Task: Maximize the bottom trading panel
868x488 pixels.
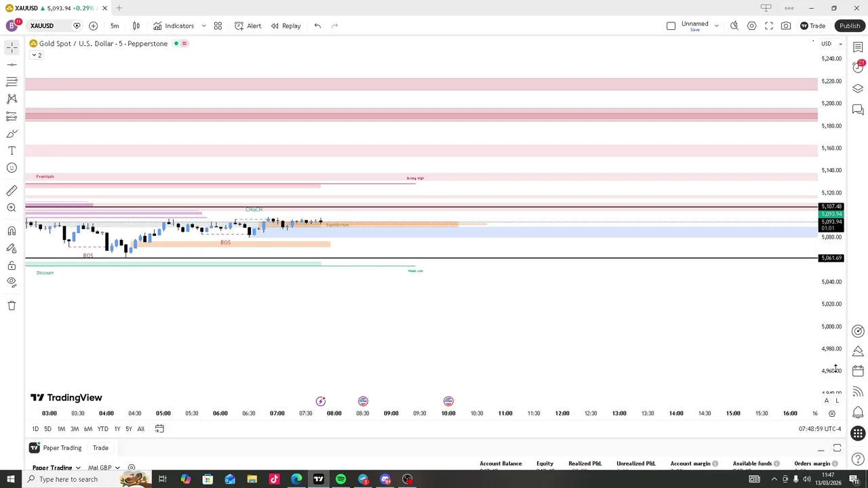Action: (x=837, y=449)
